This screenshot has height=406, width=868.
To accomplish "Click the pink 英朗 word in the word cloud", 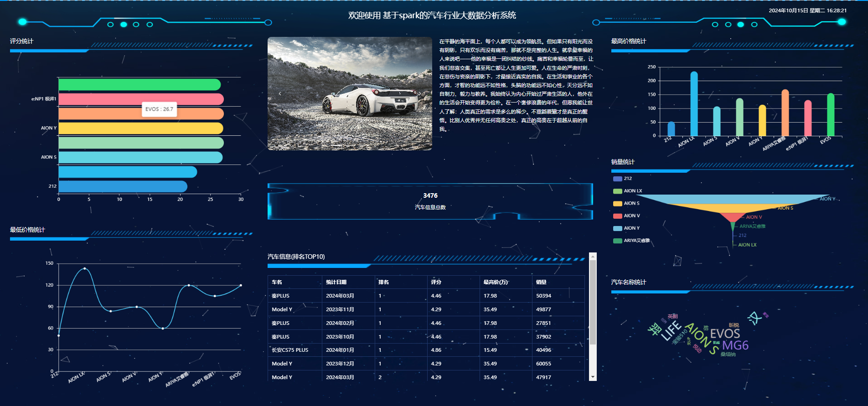I will coord(673,316).
